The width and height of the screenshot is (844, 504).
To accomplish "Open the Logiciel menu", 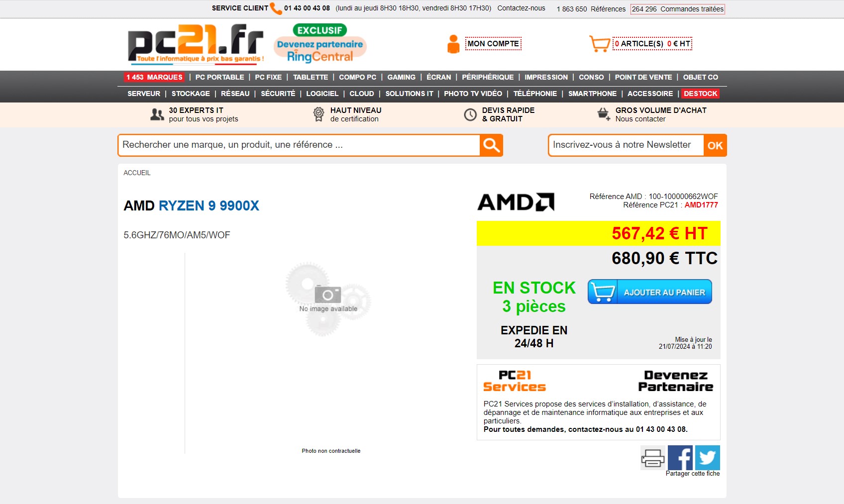I will [322, 94].
